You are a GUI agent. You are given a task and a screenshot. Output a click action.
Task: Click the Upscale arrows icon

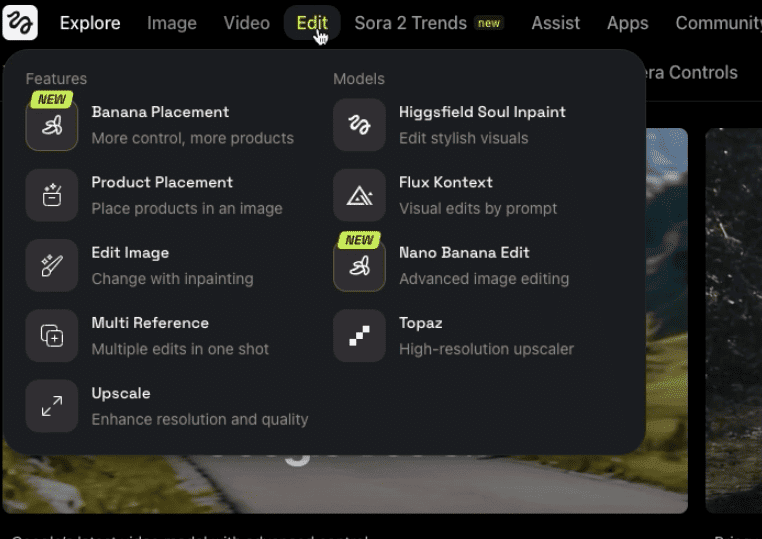52,406
